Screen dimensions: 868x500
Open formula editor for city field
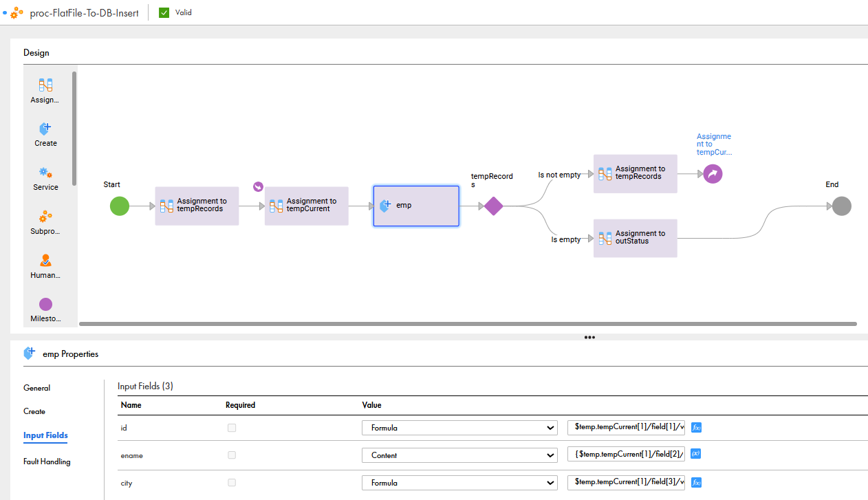pos(696,483)
